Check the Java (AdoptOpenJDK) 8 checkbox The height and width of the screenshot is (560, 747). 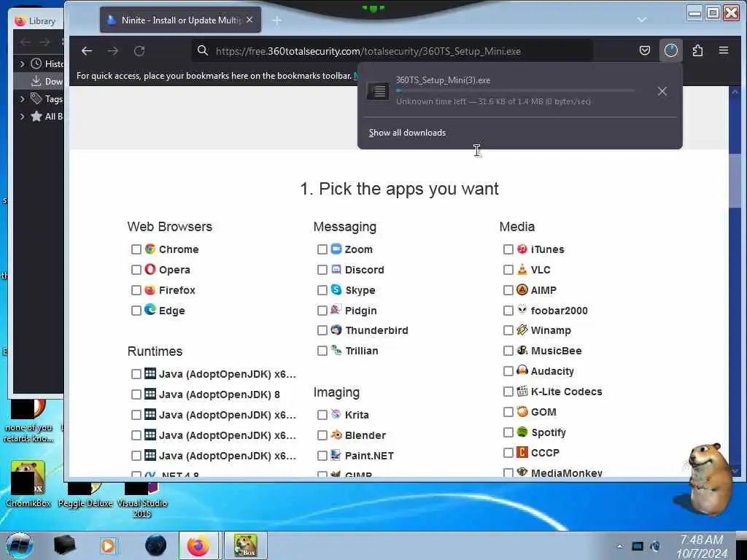[136, 394]
